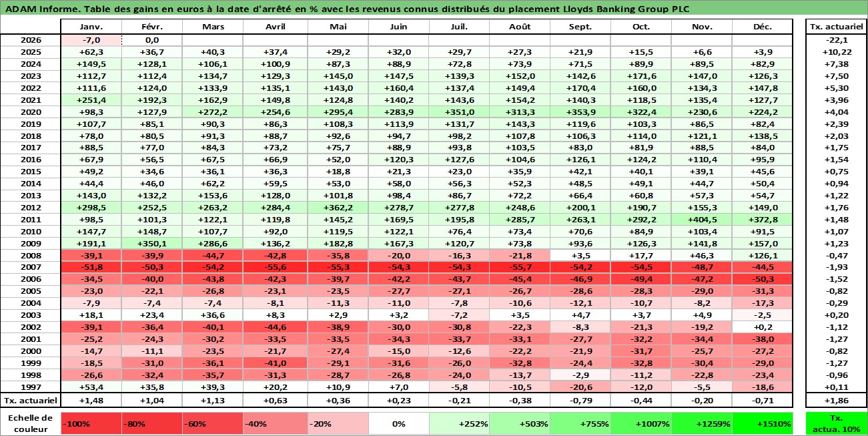This screenshot has height=436, width=868.
Task: Click the 'Tx. actua. 10%' green box
Action: pyautogui.click(x=837, y=423)
